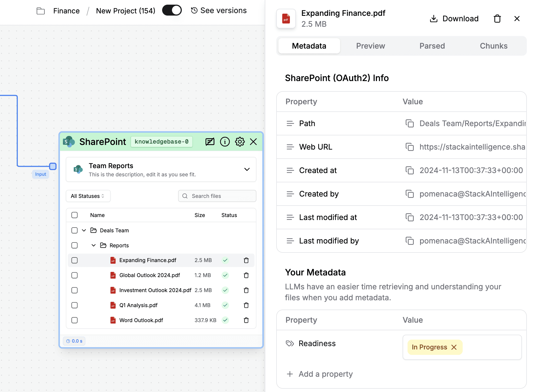Viewport: 535px width, 392px height.
Task: Click the Expanding Finance.pdf status checkmark
Action: [225, 260]
